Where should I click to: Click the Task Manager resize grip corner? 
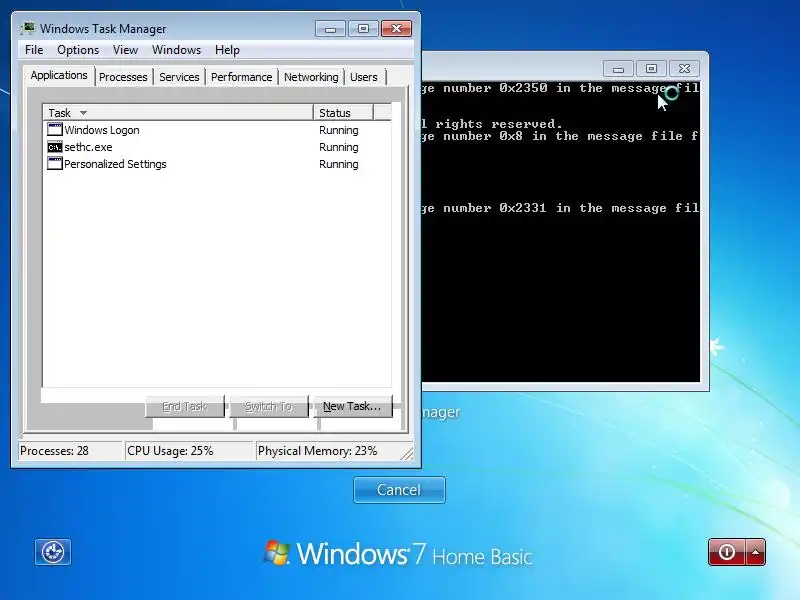pos(407,454)
